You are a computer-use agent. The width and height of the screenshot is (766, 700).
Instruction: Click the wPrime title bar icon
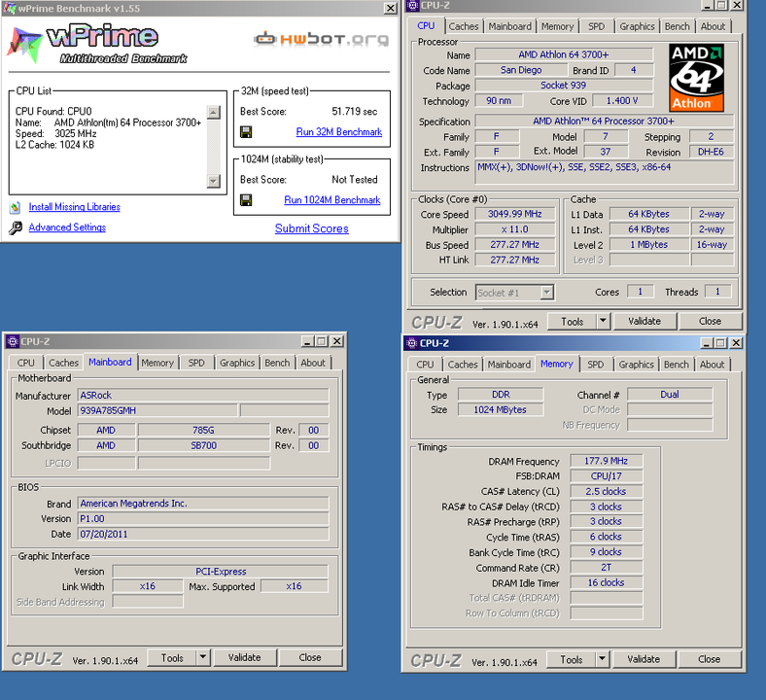click(10, 9)
